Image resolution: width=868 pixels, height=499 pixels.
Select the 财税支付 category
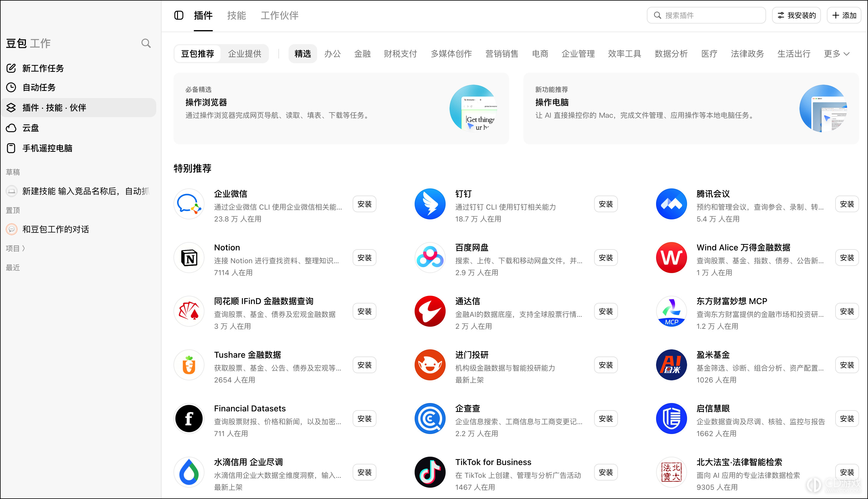pos(400,54)
